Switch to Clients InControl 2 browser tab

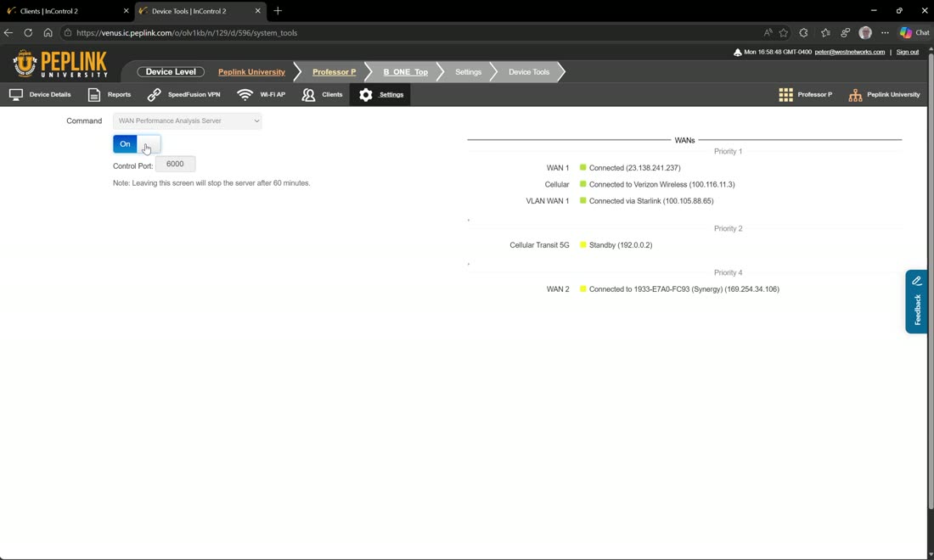coord(67,11)
